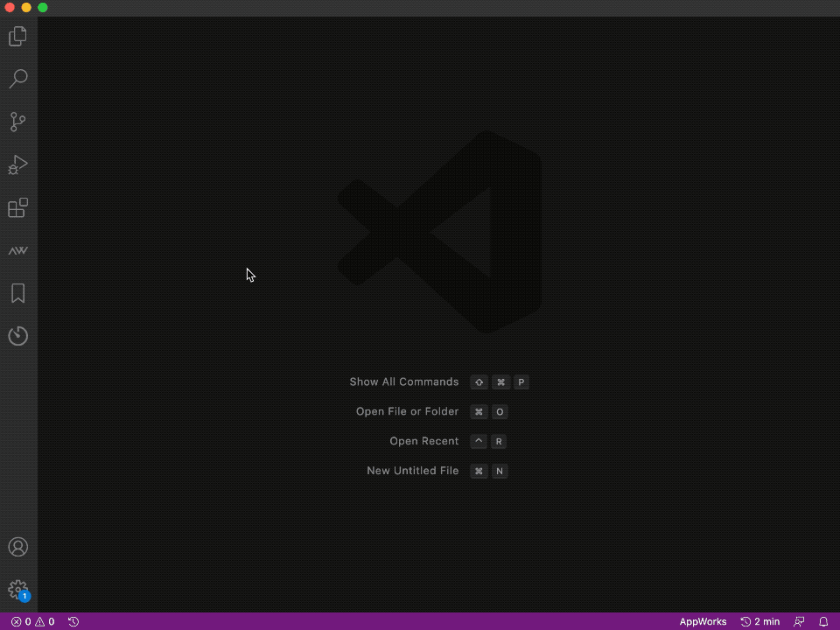840x630 pixels.
Task: Open the Source Control view
Action: tap(17, 122)
